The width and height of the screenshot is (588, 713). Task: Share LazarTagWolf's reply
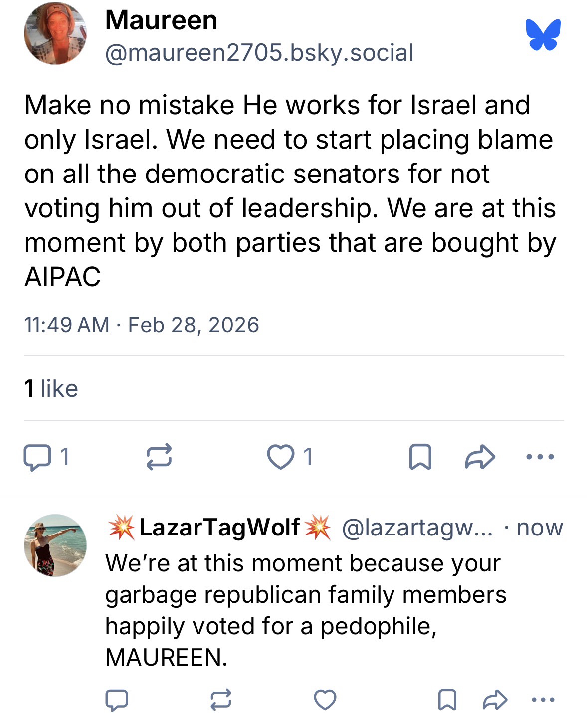[x=495, y=700]
